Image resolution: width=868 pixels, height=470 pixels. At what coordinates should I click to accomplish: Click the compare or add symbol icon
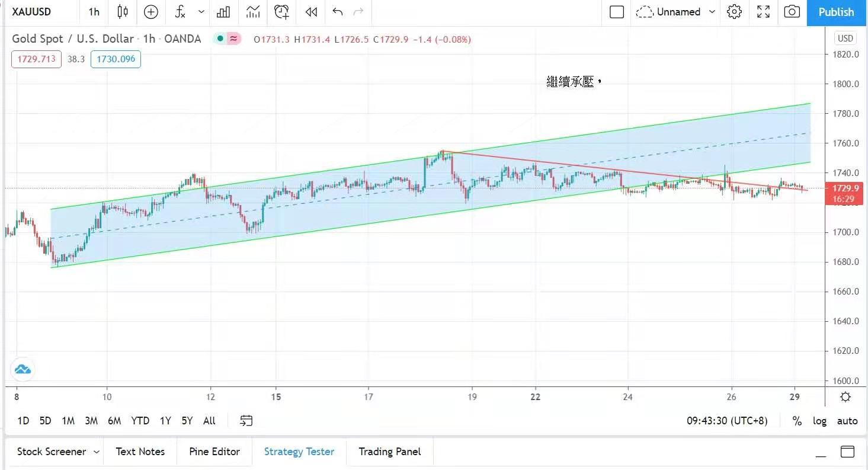(151, 12)
